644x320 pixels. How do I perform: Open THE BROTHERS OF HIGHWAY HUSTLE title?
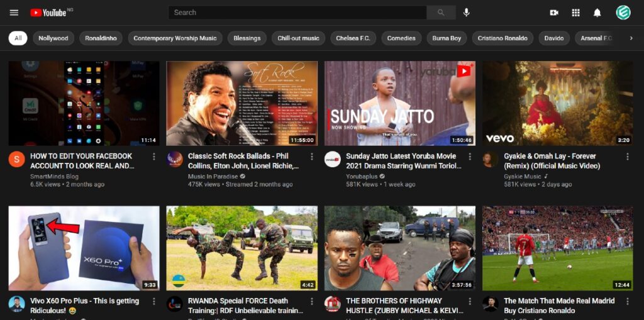pos(404,306)
